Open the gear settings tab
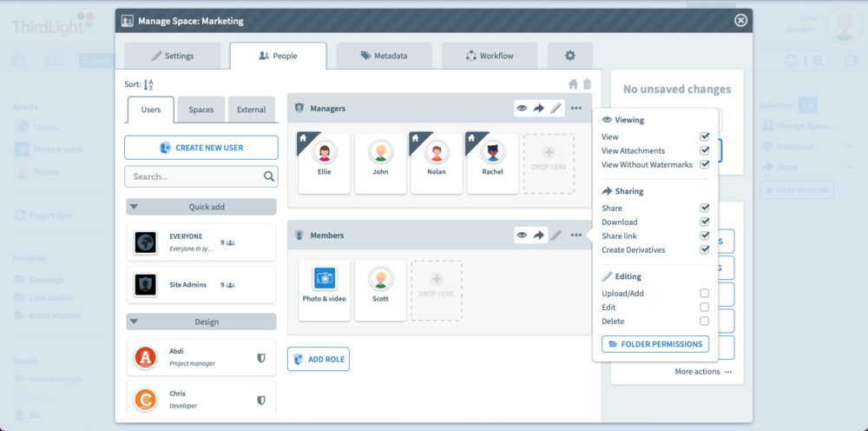 [x=570, y=56]
